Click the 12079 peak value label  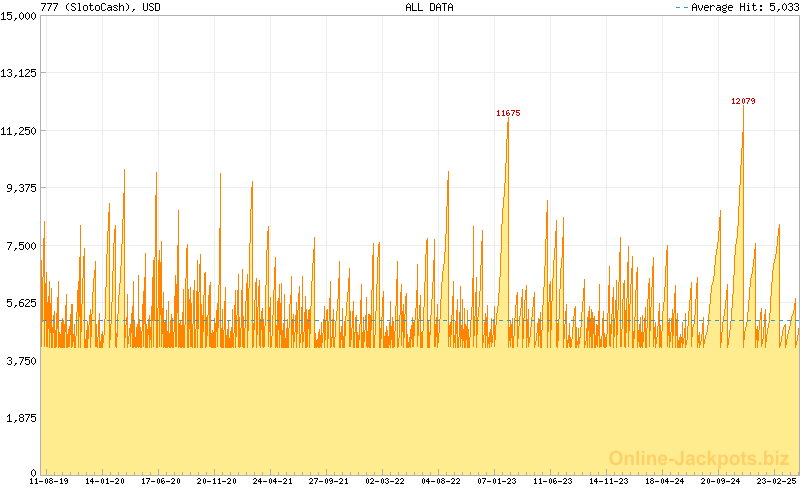click(x=742, y=101)
